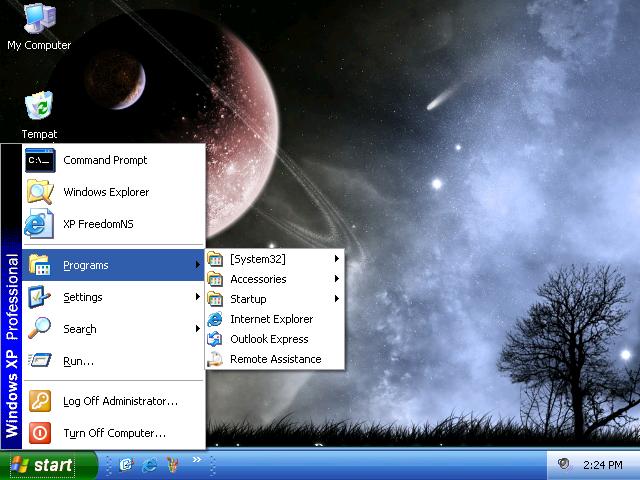Expand the [System32] submenu
640x480 pixels.
pyautogui.click(x=272, y=259)
